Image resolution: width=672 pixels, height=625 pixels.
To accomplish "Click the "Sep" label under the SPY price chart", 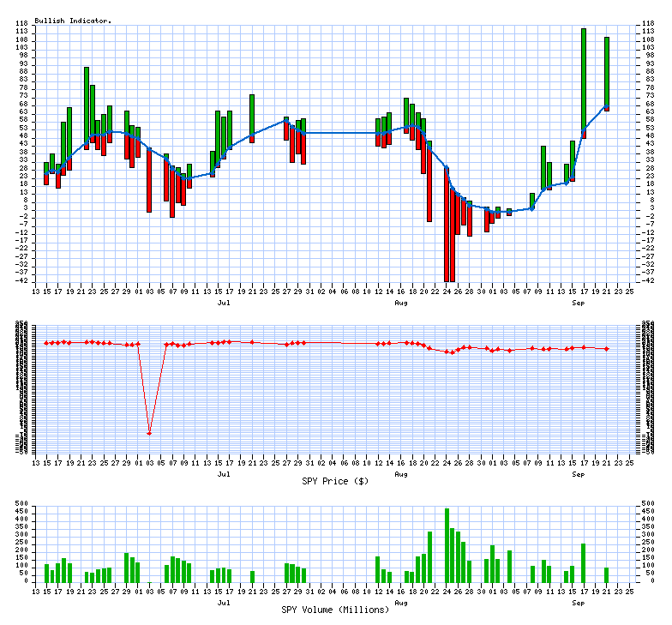I will [x=579, y=473].
